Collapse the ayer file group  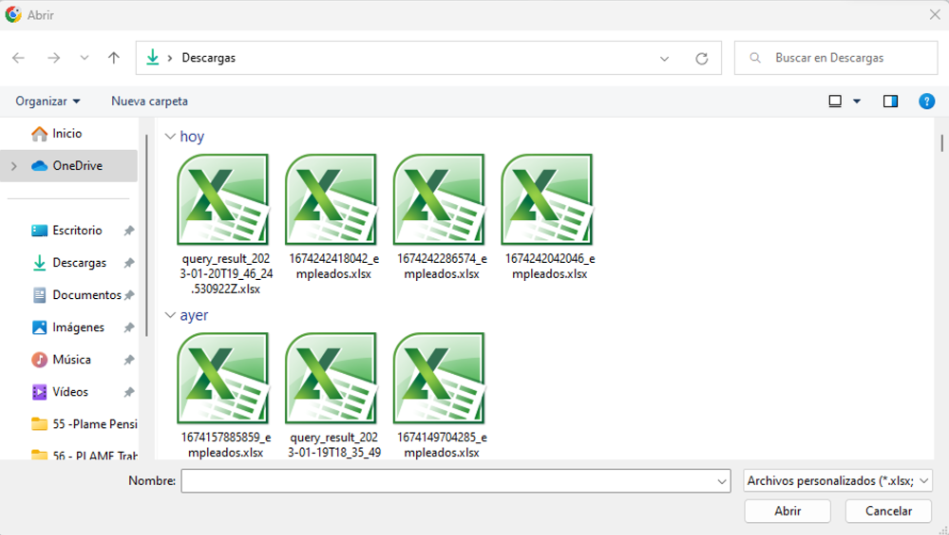170,315
